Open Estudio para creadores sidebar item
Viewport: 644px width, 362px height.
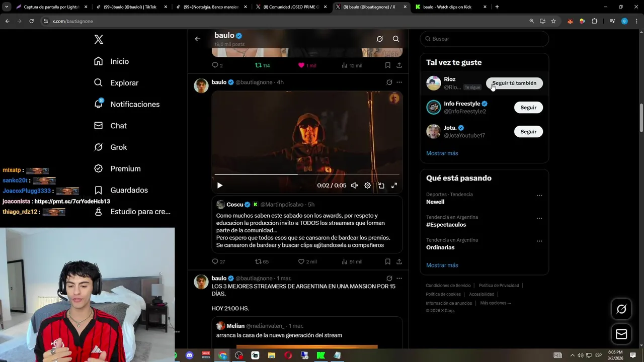coord(132,212)
